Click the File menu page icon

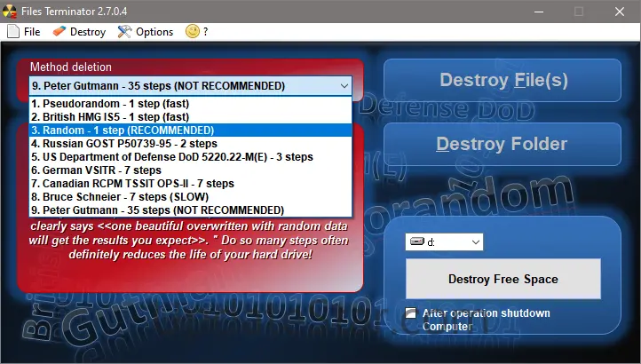pyautogui.click(x=13, y=31)
